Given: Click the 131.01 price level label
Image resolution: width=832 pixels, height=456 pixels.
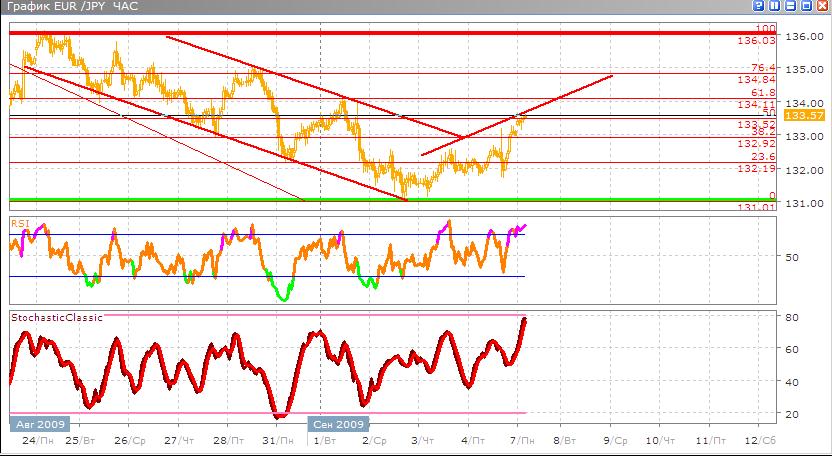Looking at the screenshot, I should (756, 207).
